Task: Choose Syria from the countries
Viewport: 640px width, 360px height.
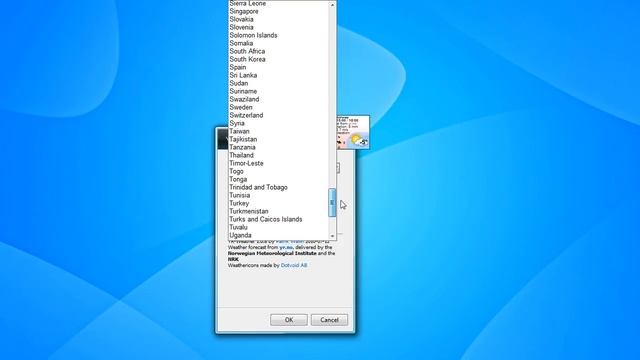Action: pos(278,123)
